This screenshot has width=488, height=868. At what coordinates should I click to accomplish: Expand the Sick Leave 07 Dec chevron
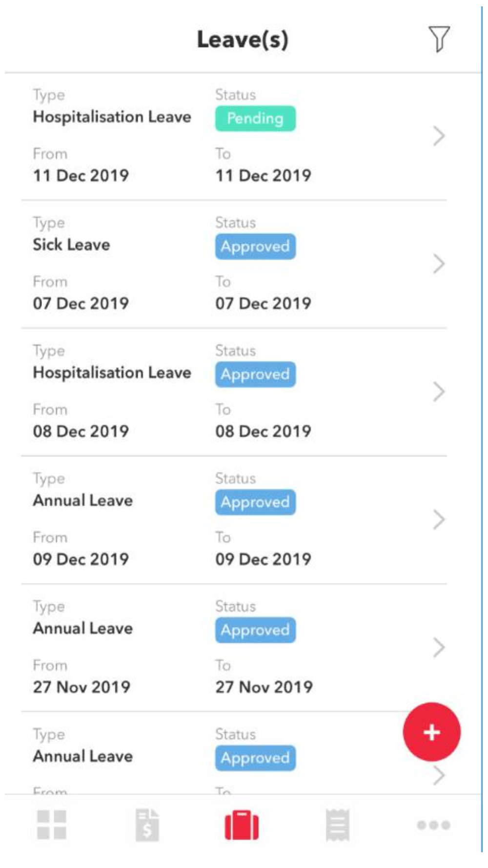(439, 264)
